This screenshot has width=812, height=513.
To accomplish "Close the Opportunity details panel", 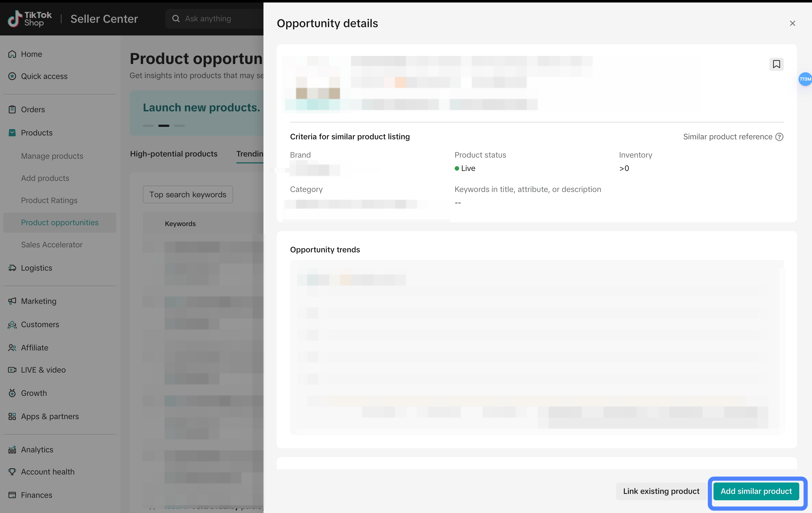I will click(x=792, y=23).
